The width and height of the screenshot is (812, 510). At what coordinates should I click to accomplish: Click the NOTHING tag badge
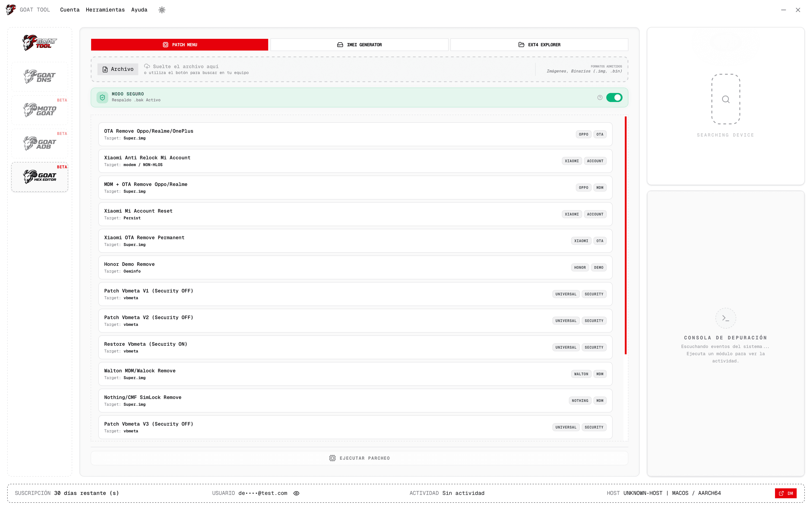click(580, 401)
